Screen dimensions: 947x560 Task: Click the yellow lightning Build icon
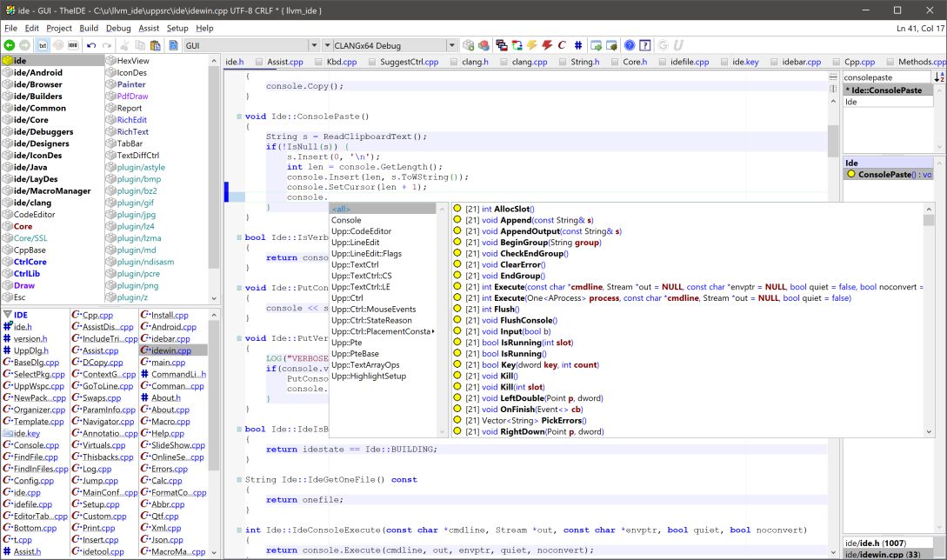coord(531,45)
